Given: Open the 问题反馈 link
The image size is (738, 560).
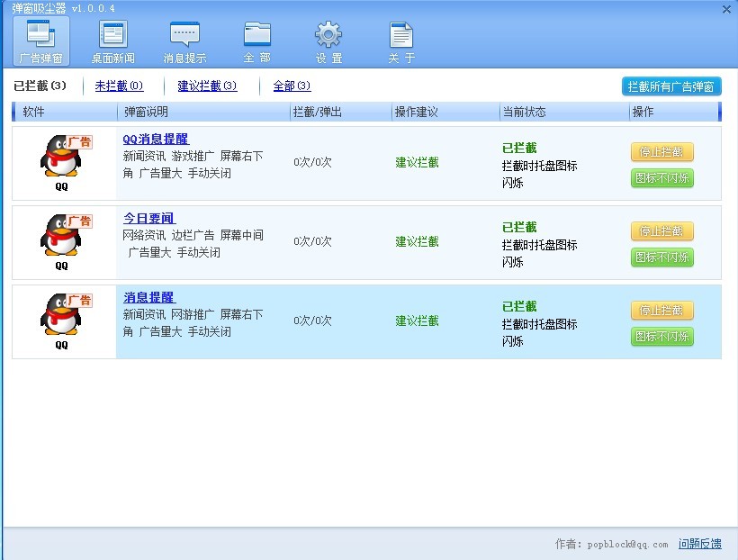Looking at the screenshot, I should point(700,544).
